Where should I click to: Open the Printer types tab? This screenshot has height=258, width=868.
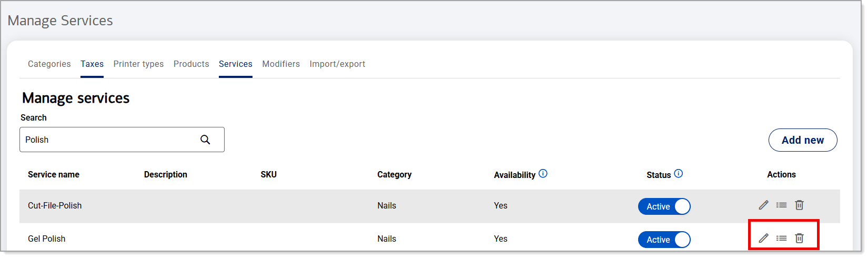pyautogui.click(x=138, y=64)
